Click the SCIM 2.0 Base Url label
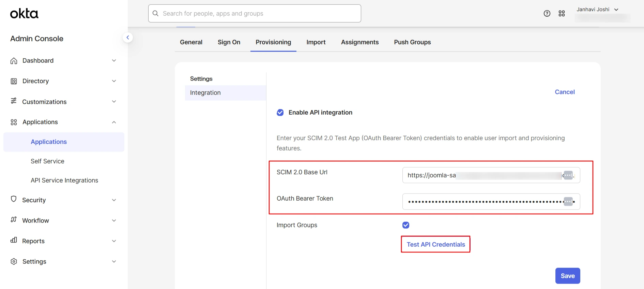The height and width of the screenshot is (289, 644). pyautogui.click(x=302, y=172)
